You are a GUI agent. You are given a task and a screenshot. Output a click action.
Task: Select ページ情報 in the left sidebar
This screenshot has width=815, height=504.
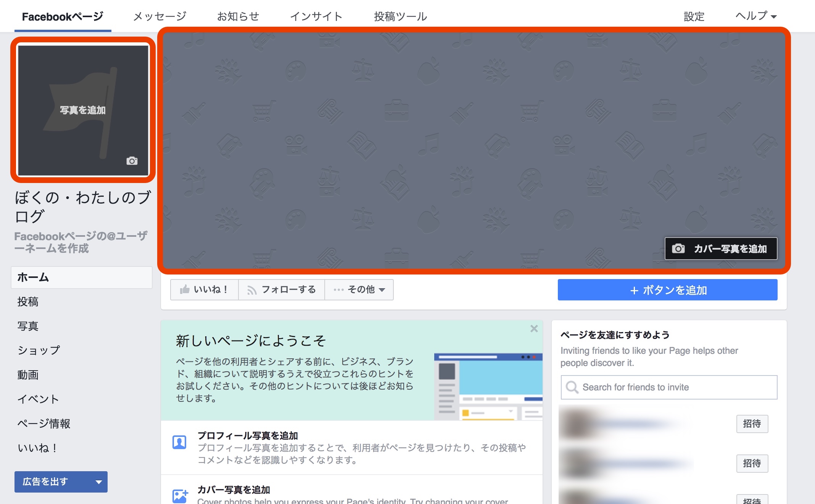click(x=44, y=424)
